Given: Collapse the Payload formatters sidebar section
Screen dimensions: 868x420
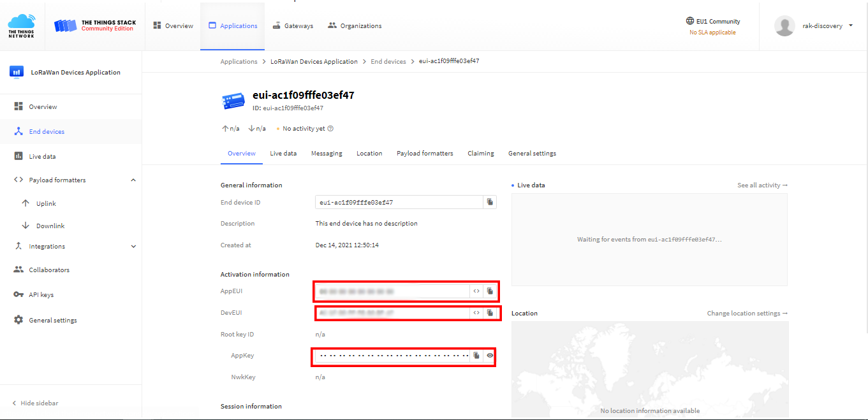Looking at the screenshot, I should tap(133, 179).
